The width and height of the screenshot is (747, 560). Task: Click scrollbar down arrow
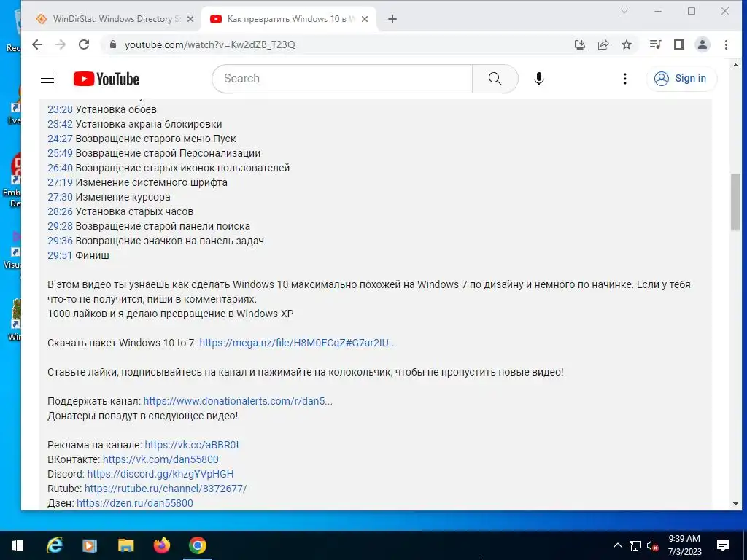click(x=735, y=504)
